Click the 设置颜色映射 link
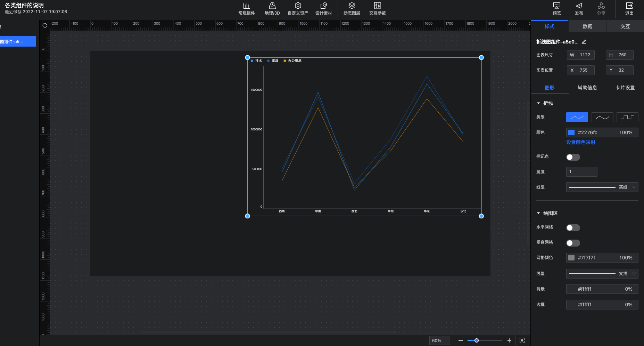The image size is (644, 346). (580, 142)
